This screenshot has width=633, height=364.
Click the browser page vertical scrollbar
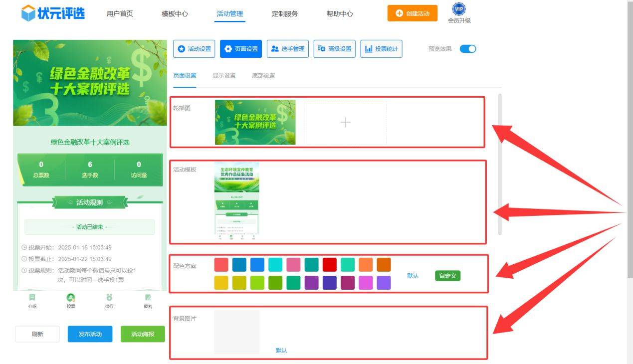coord(630,140)
